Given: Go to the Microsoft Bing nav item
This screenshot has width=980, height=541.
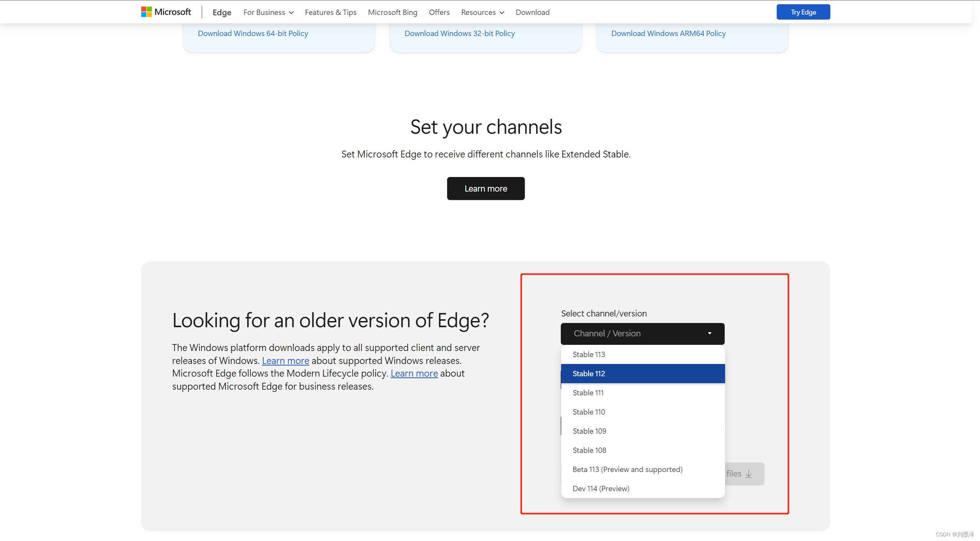Looking at the screenshot, I should [x=392, y=12].
